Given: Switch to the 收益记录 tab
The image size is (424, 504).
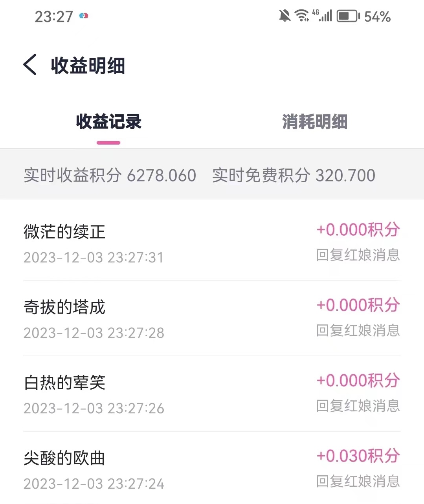Looking at the screenshot, I should click(x=108, y=122).
